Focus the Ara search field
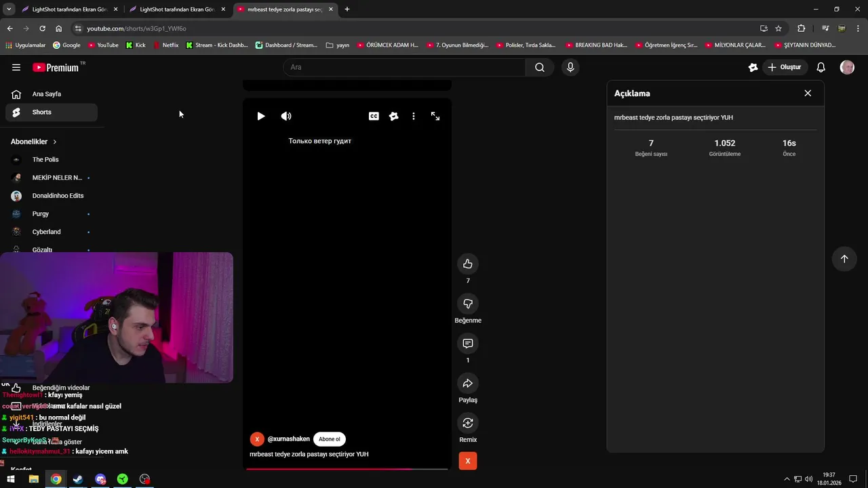Viewport: 868px width, 488px height. [404, 67]
